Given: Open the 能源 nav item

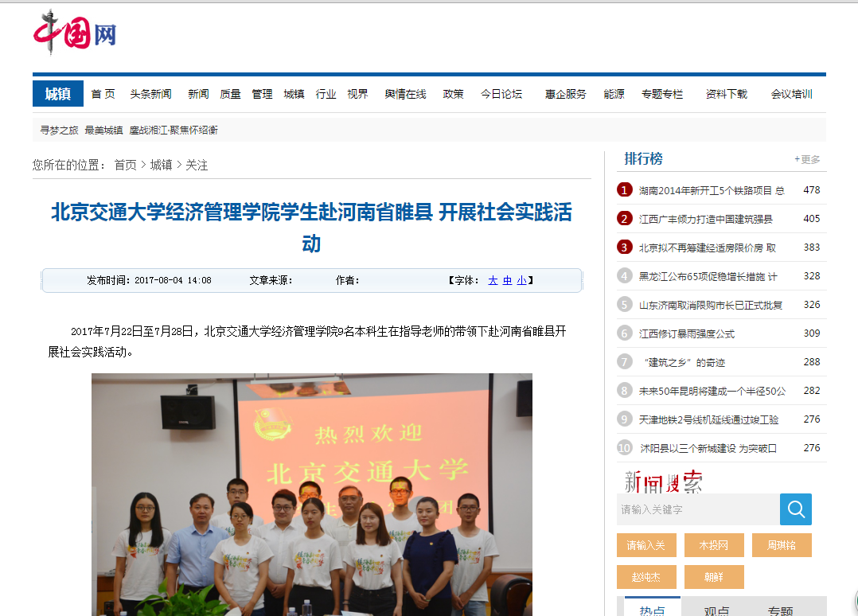Looking at the screenshot, I should coord(614,94).
